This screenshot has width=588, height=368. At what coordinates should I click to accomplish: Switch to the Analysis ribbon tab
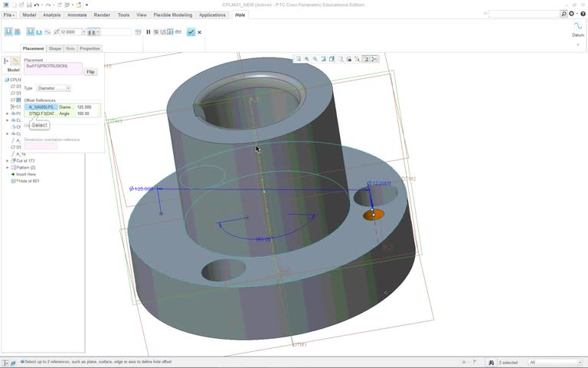[x=52, y=15]
